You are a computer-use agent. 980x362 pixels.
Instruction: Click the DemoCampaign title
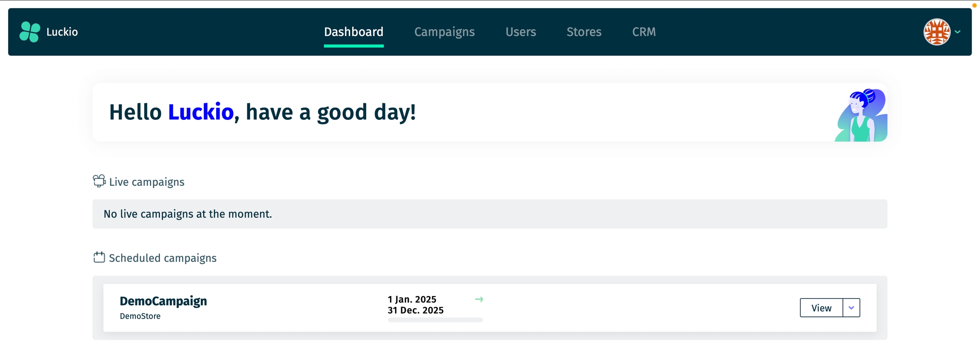pyautogui.click(x=163, y=301)
